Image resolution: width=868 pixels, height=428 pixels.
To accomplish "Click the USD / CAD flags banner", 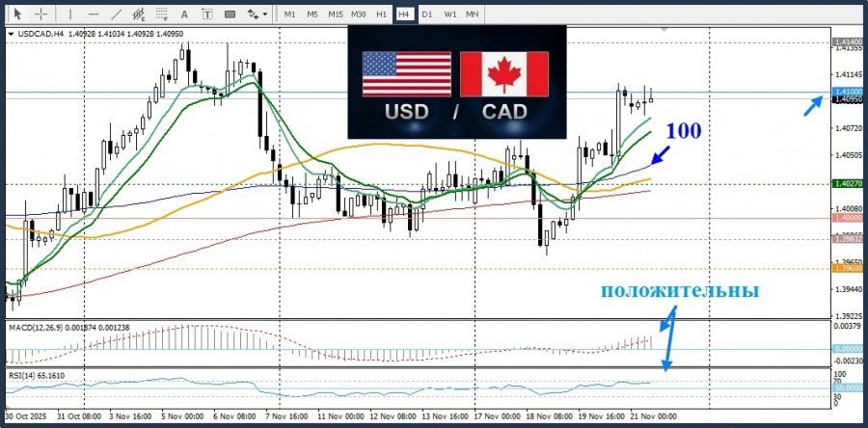I will pos(457,82).
